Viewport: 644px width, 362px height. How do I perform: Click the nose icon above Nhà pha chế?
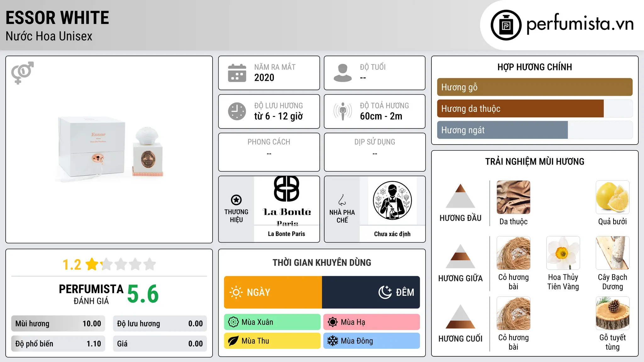pos(342,200)
